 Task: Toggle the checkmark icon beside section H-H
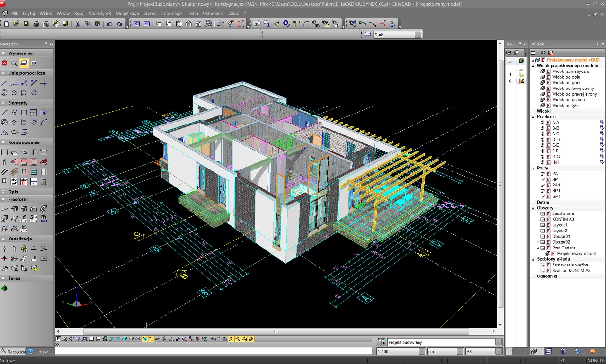(x=602, y=162)
